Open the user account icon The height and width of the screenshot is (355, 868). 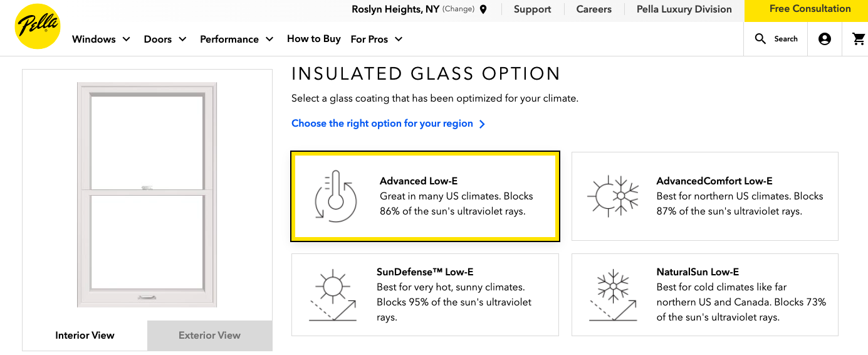[825, 39]
